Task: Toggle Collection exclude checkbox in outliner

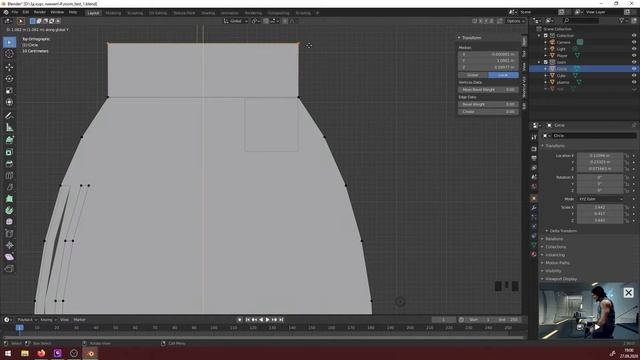Action: click(x=546, y=36)
